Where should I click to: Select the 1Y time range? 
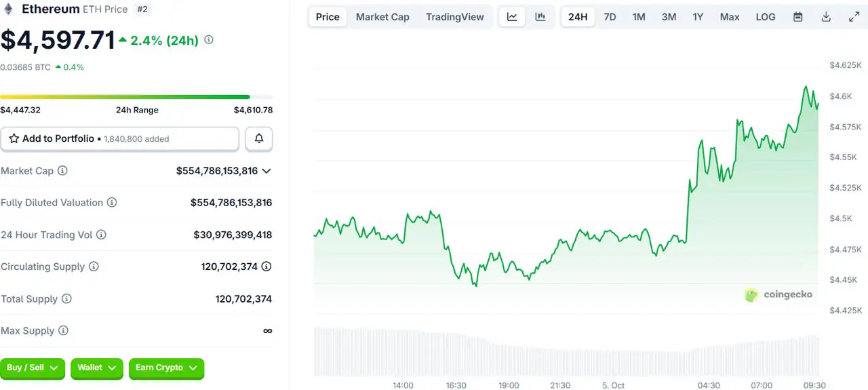(698, 17)
